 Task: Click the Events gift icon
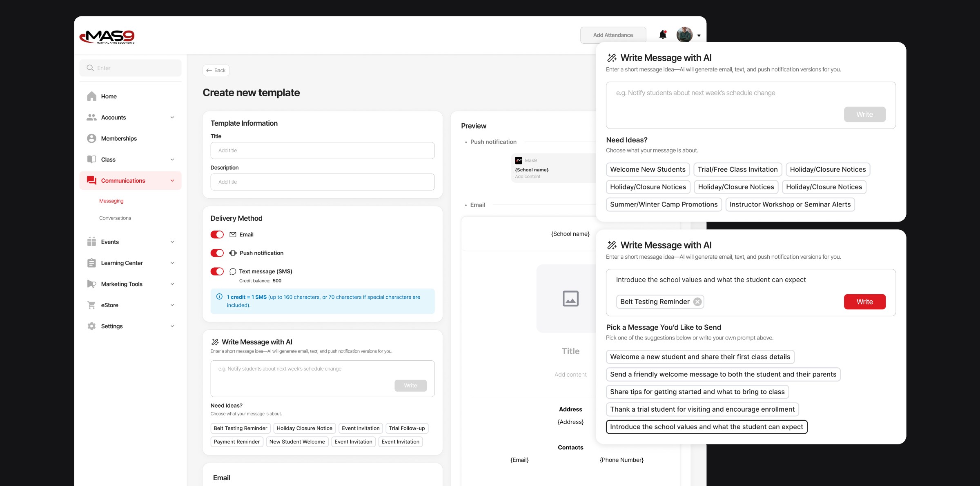pos(91,242)
